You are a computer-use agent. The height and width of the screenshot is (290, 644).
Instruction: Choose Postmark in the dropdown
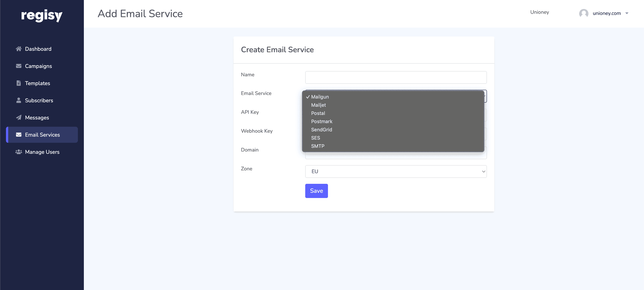(321, 121)
